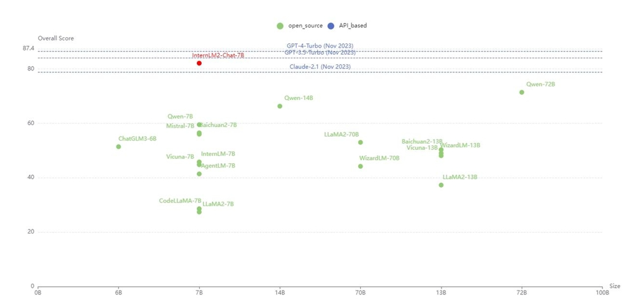This screenshot has width=644, height=308.
Task: Click the CodeLLaMA-7B point label
Action: click(180, 201)
